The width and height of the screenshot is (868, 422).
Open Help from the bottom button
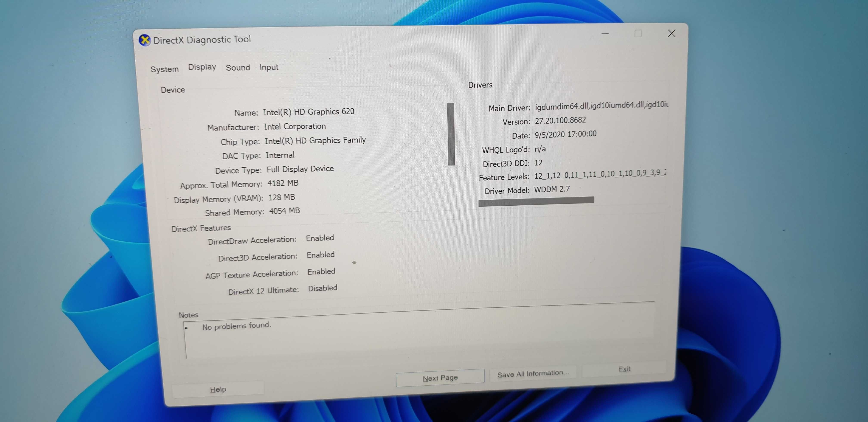218,390
